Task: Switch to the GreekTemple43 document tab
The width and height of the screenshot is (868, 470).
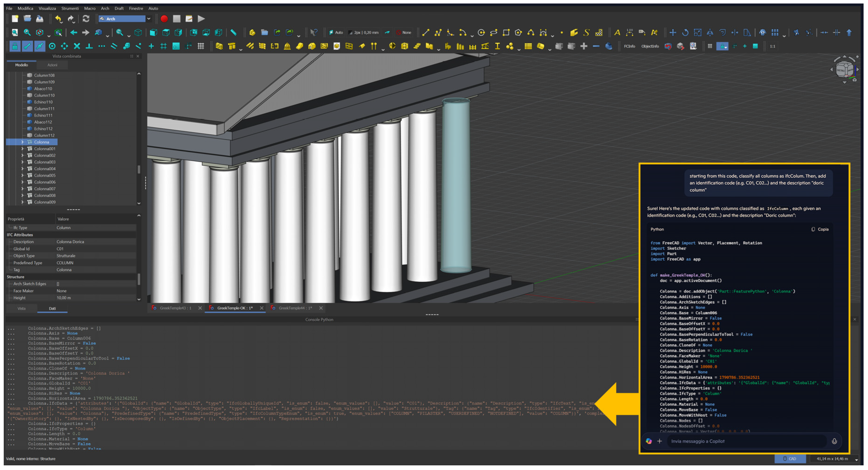Action: coord(175,308)
